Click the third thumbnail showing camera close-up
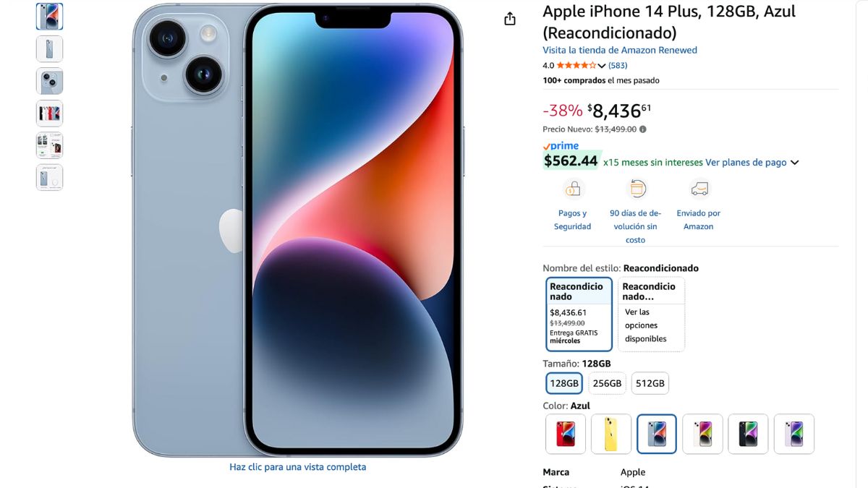The image size is (868, 488). (50, 81)
